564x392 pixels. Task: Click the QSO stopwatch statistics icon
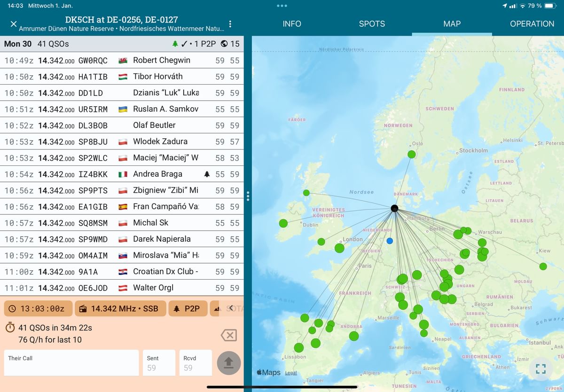[x=10, y=327]
